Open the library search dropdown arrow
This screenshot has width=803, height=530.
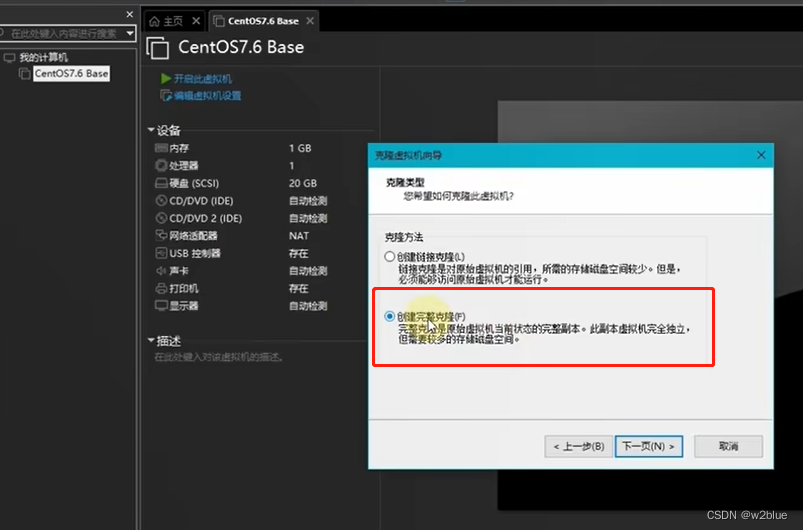[x=130, y=34]
